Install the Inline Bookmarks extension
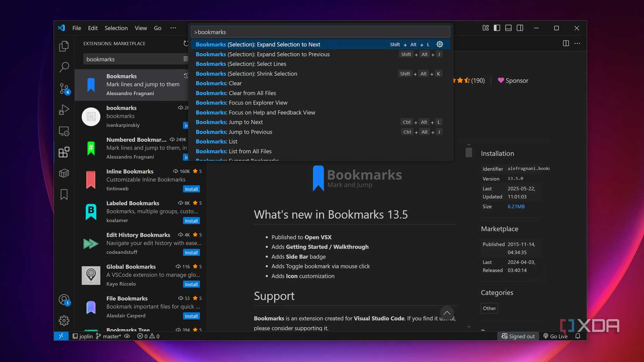 pos(191,189)
